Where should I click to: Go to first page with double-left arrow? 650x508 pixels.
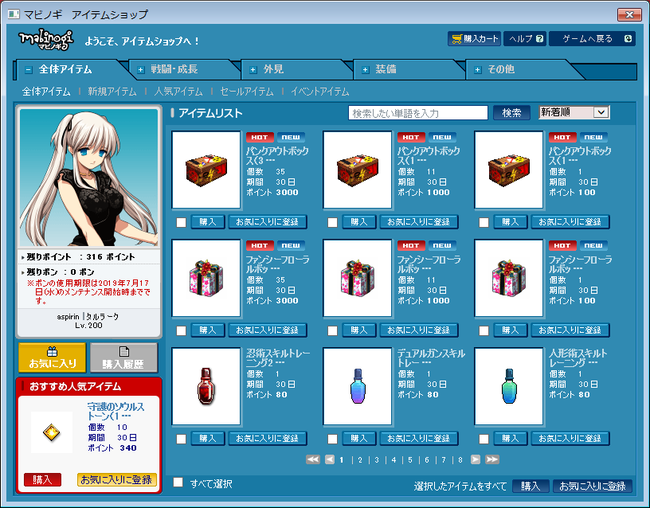(313, 459)
